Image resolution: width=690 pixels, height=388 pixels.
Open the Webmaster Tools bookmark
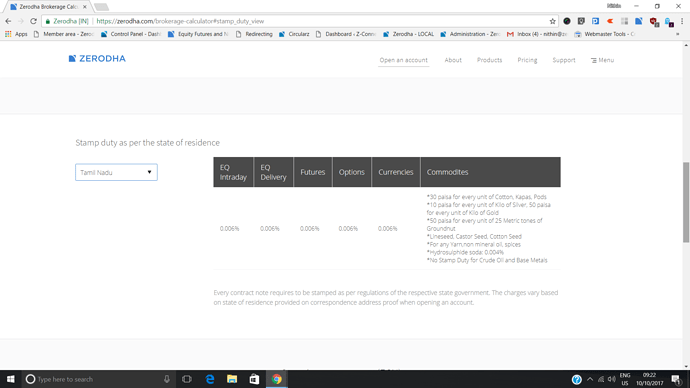point(605,34)
